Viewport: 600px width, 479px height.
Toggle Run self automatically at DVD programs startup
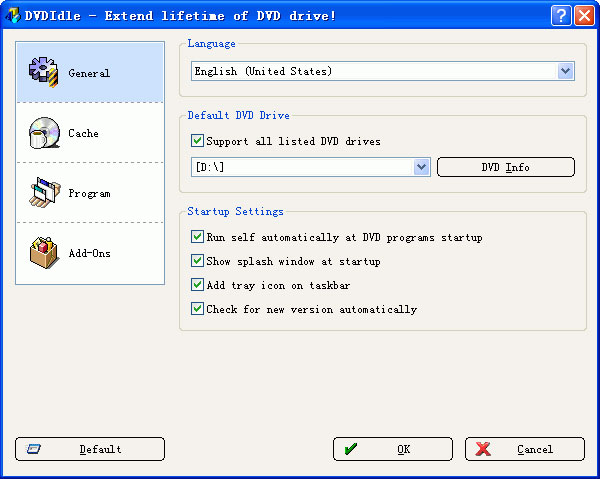197,237
